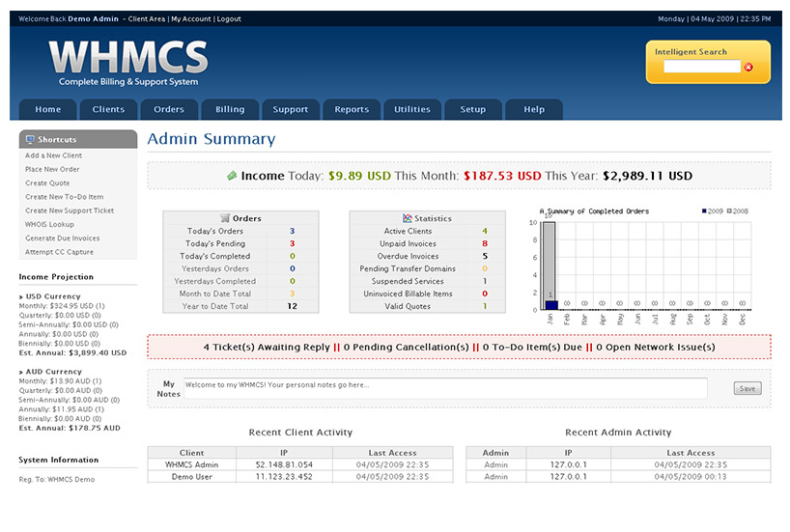Click the 2009 legend swatch in the chart

tap(704, 211)
